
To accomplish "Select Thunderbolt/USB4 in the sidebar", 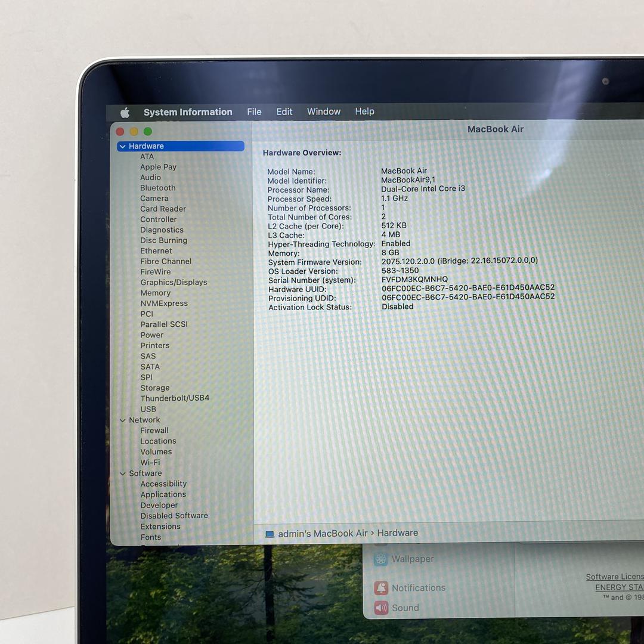I will [x=175, y=398].
